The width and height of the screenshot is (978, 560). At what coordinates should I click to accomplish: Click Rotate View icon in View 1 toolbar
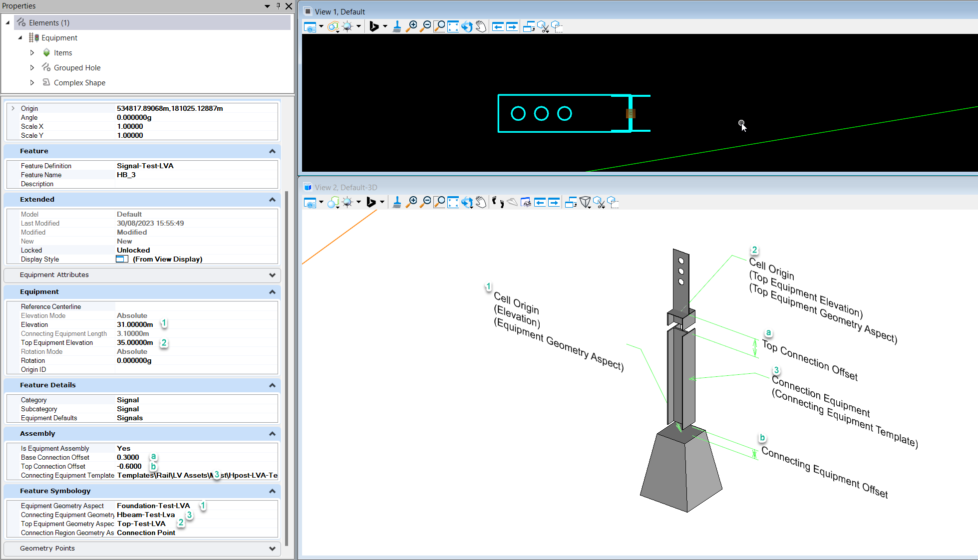[x=467, y=26]
